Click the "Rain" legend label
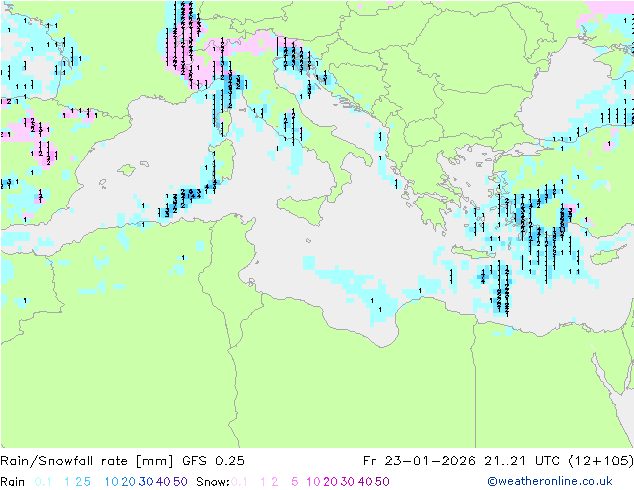Image resolution: width=634 pixels, height=490 pixels. pos(13,482)
